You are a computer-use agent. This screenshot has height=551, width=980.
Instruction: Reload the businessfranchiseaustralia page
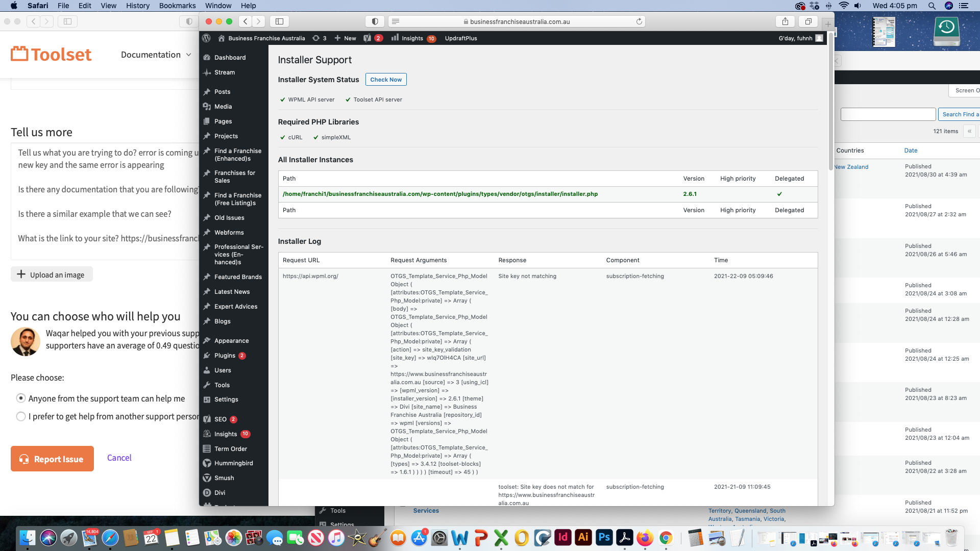point(639,21)
